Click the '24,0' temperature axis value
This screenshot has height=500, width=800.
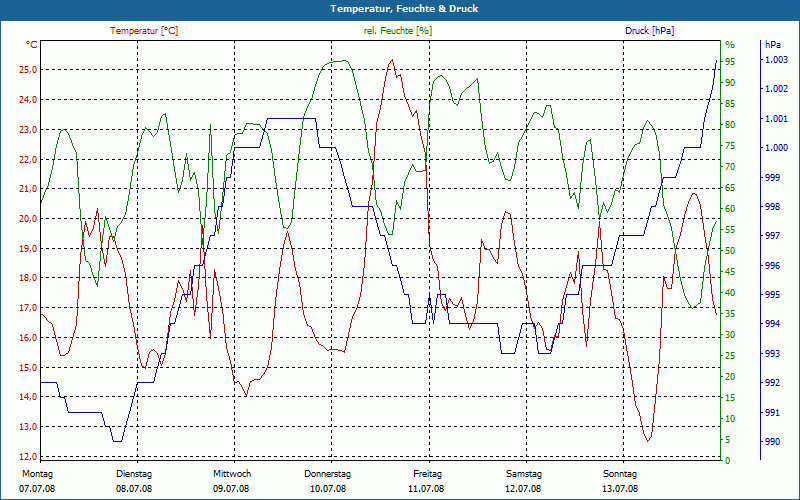pyautogui.click(x=28, y=99)
